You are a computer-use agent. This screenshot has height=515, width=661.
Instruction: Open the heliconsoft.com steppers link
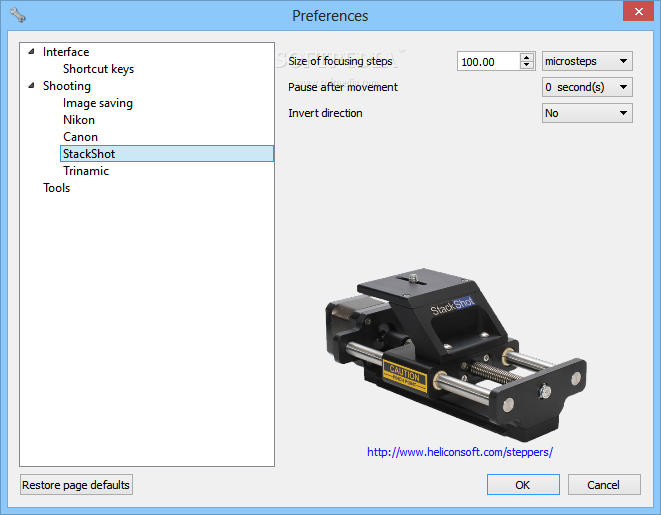point(459,452)
